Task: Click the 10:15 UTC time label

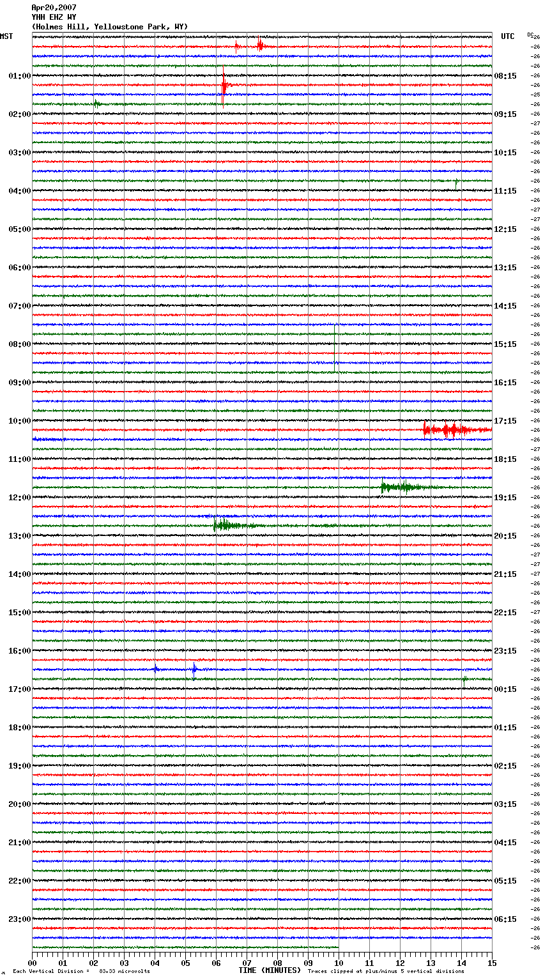Action: tap(505, 153)
